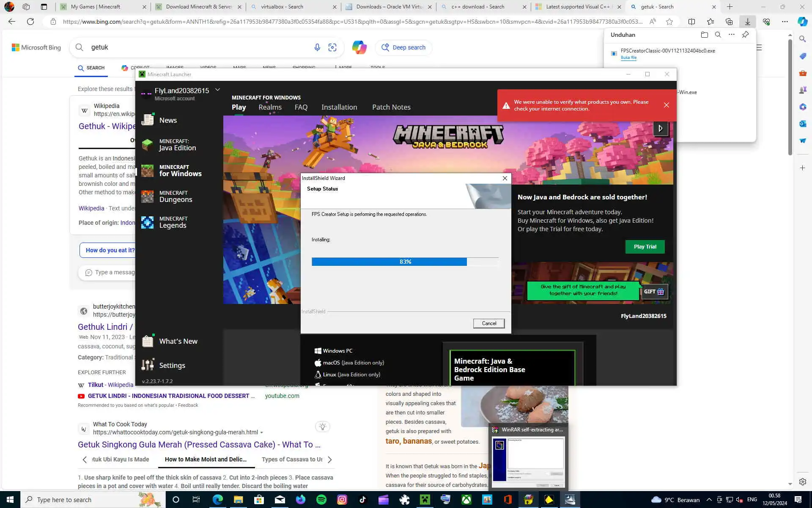Expand whattocooktoday URL dropdown arrow
This screenshot has width=812, height=508.
coord(262,433)
